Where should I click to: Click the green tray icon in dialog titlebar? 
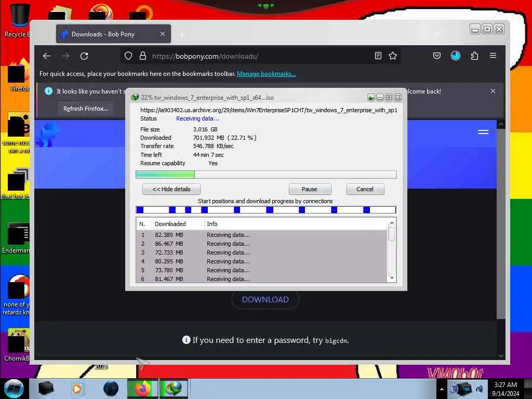(x=371, y=98)
